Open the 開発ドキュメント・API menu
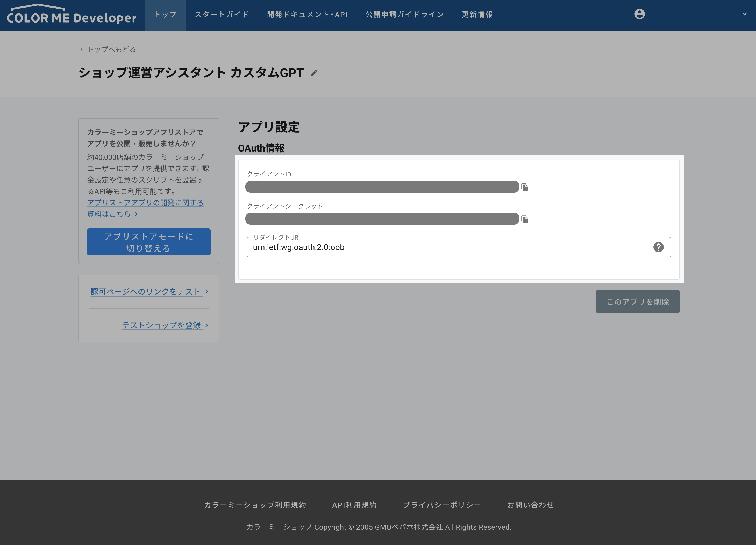Viewport: 756px width, 545px height. [x=307, y=15]
